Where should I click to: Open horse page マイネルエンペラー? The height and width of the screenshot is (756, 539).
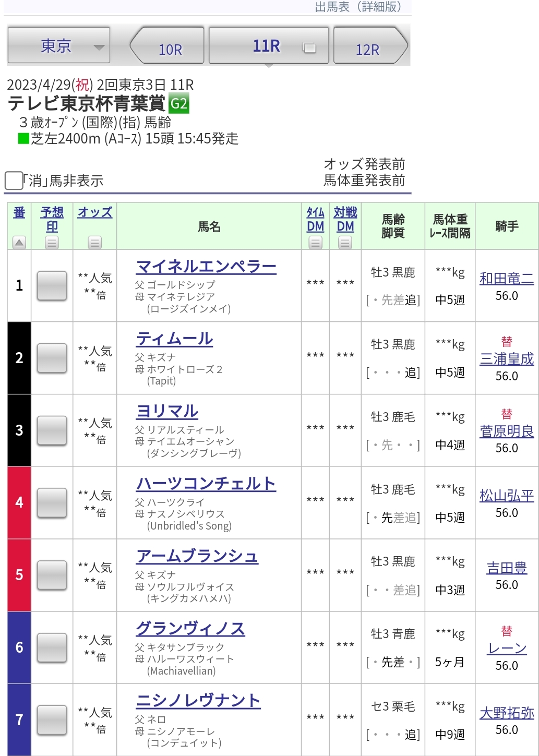tap(206, 267)
